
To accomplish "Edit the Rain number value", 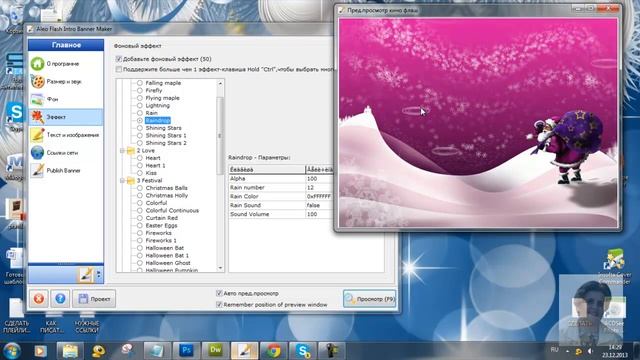I will tap(319, 188).
